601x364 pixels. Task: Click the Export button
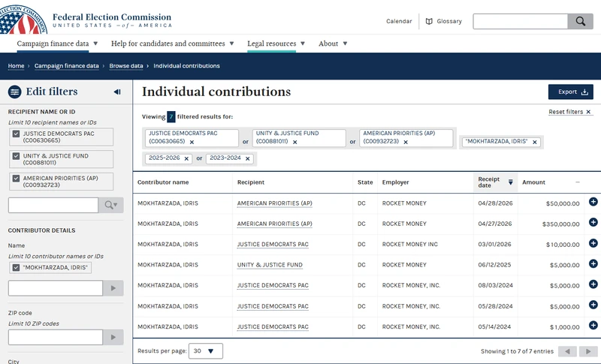pos(571,92)
